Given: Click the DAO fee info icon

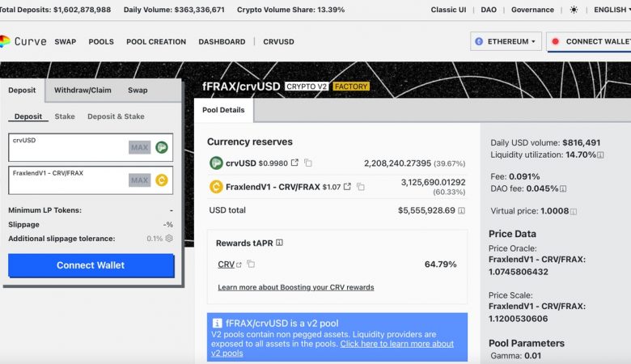Looking at the screenshot, I should coord(563,188).
